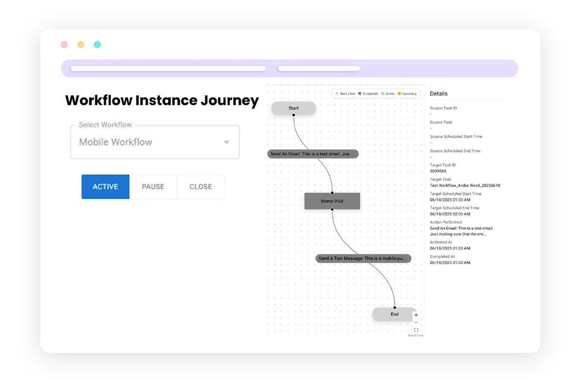The height and width of the screenshot is (380, 588).
Task: Zoom in with the plus control
Action: (x=416, y=315)
